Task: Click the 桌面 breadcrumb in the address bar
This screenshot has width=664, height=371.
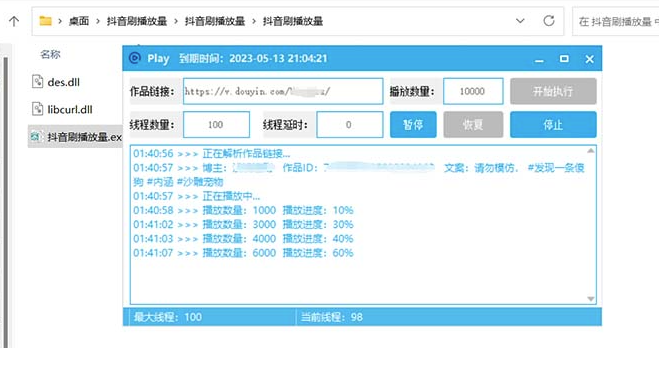Action: tap(79, 21)
